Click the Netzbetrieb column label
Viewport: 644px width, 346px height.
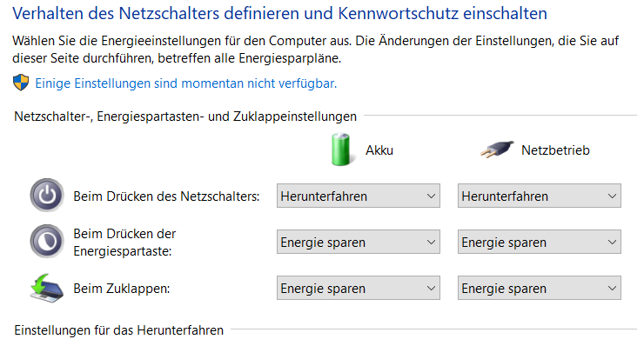tap(555, 150)
